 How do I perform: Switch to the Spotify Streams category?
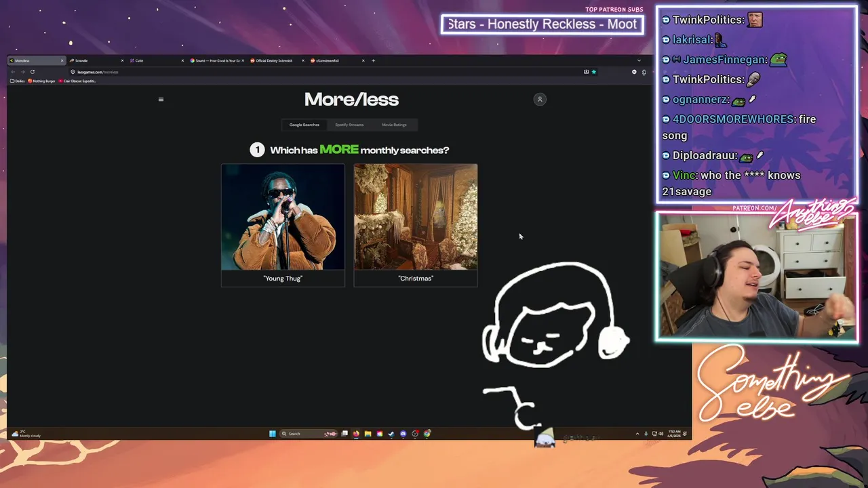349,125
